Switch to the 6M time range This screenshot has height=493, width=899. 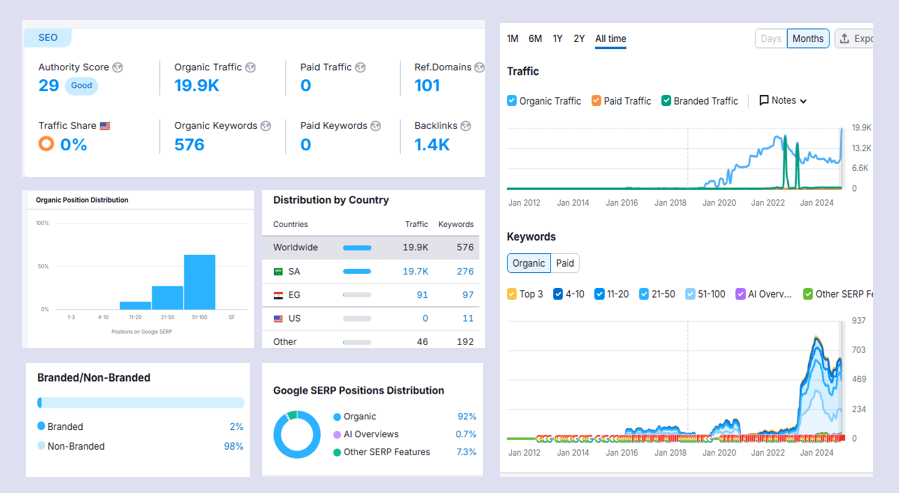(x=535, y=39)
